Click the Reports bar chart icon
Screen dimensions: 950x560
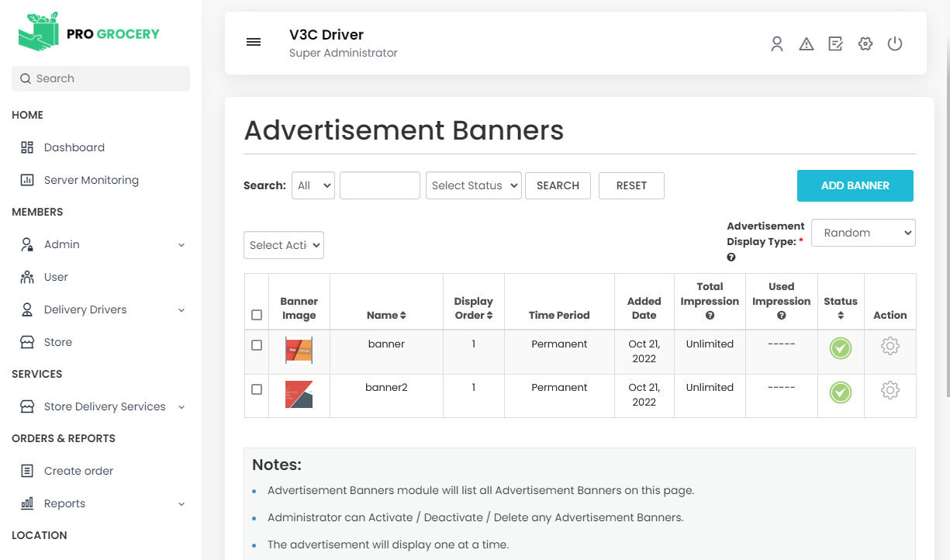tap(27, 503)
